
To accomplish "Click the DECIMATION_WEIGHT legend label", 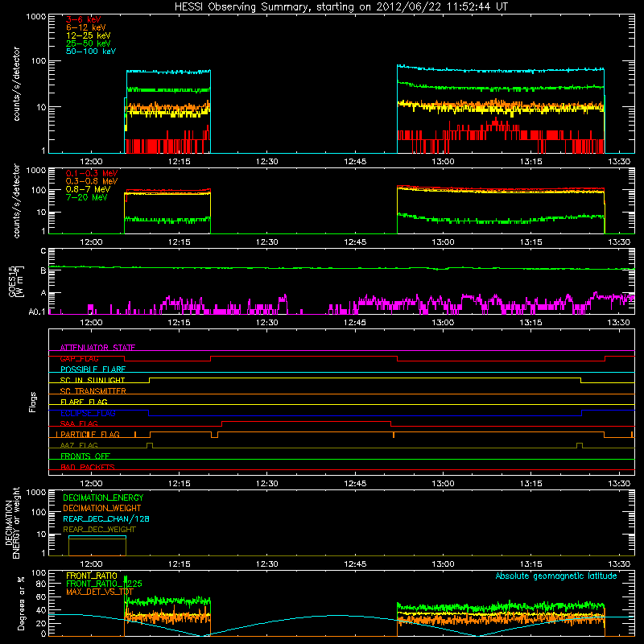I will [102, 508].
